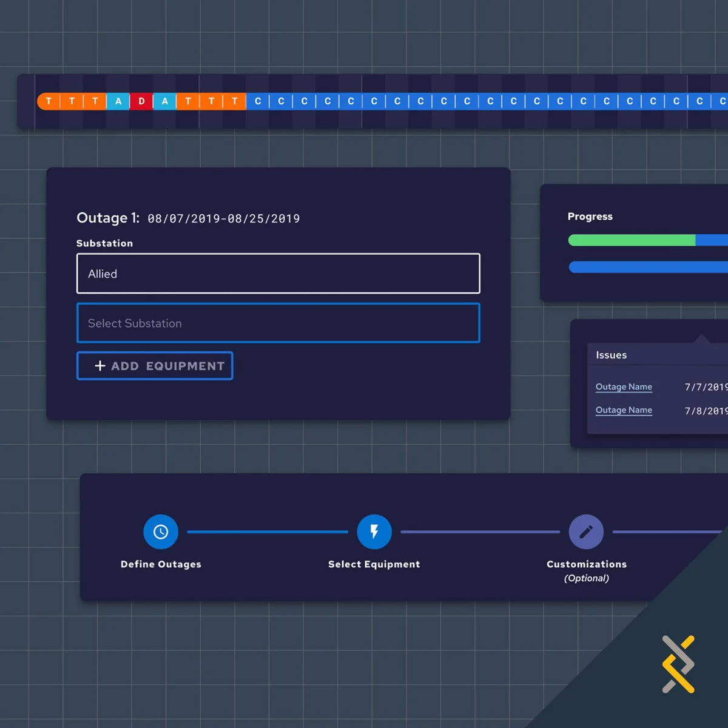Click the yellow and gray logo mark
This screenshot has height=728, width=728.
[678, 664]
